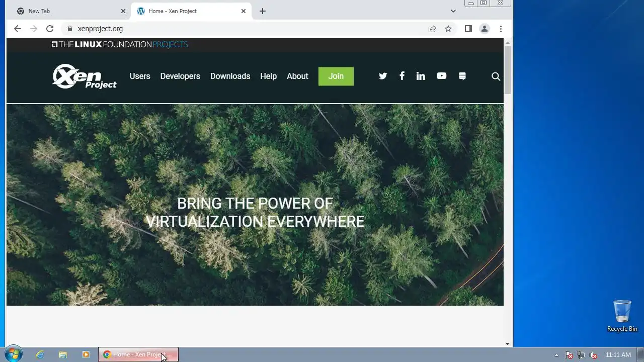Open the Users menu
This screenshot has width=644, height=362.
pyautogui.click(x=140, y=76)
